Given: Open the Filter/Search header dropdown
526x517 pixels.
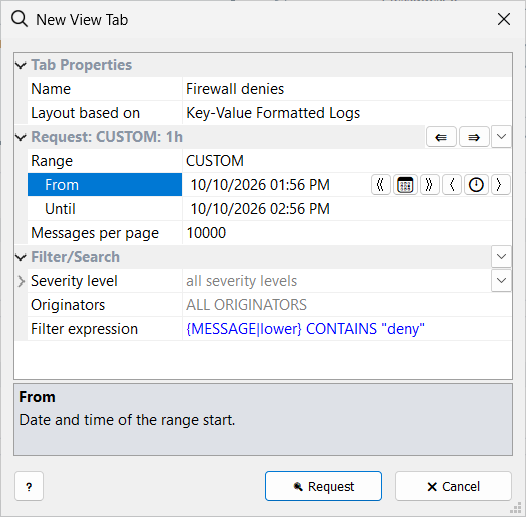Looking at the screenshot, I should 501,257.
